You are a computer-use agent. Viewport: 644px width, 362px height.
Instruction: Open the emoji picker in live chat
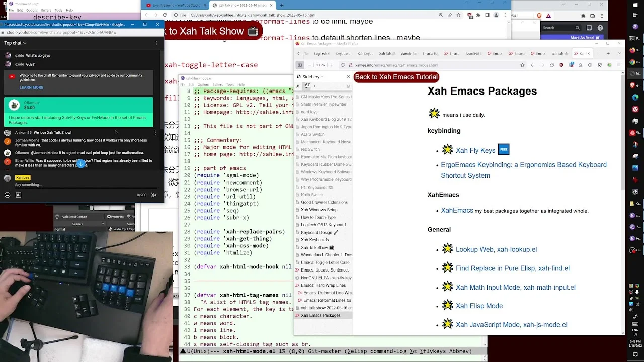point(7,195)
